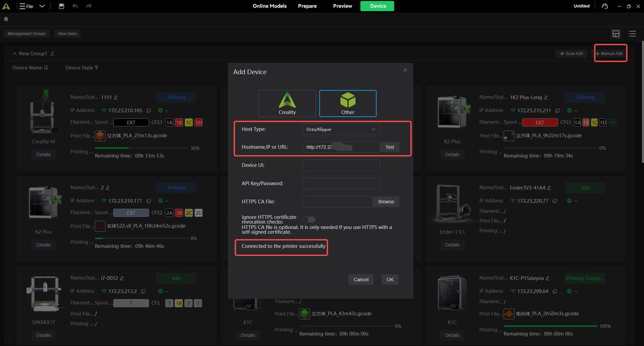The height and width of the screenshot is (346, 644).
Task: Switch to list view layout
Action: 632,34
